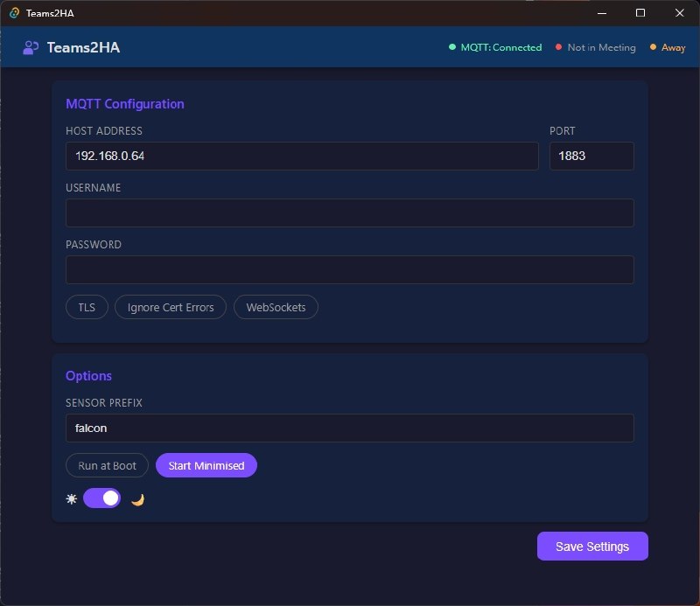Click the PASSWORD label
This screenshot has height=606, width=700.
(x=94, y=245)
